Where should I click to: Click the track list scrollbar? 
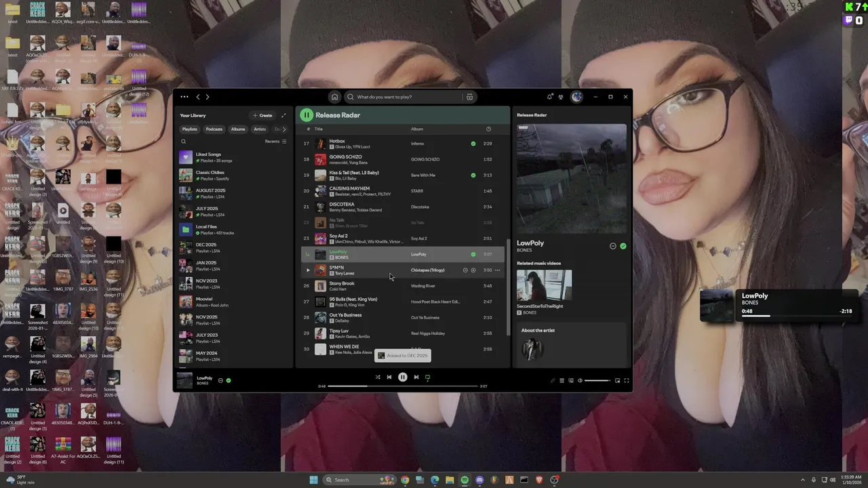(x=508, y=288)
